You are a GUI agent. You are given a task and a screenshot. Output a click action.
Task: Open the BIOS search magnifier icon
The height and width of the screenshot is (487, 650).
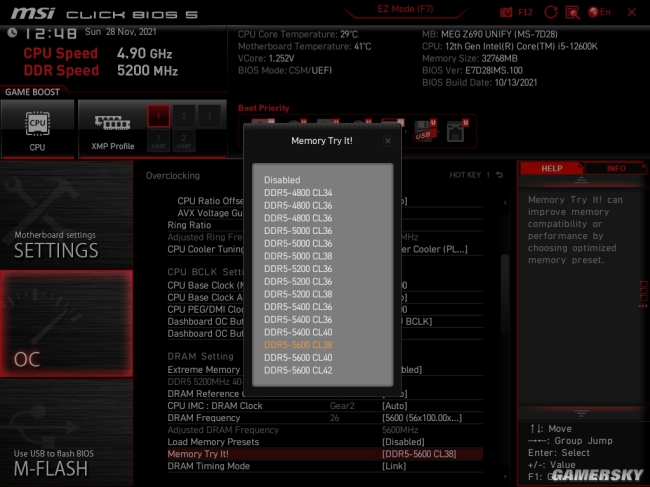point(572,12)
